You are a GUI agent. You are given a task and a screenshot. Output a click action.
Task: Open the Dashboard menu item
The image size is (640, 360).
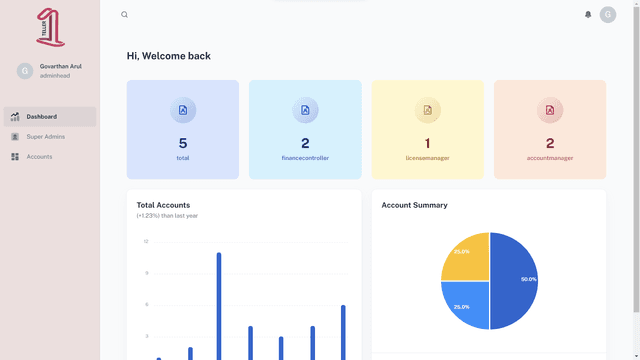50,117
